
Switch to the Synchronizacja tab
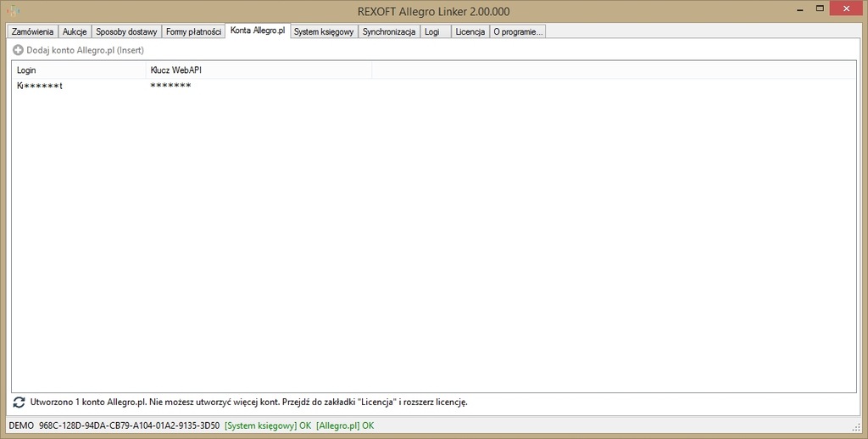point(389,31)
